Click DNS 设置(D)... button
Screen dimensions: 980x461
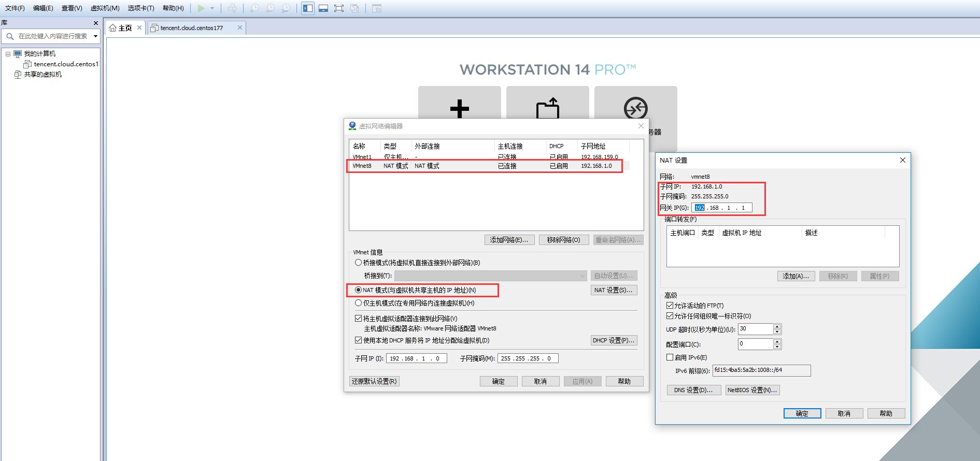tap(694, 390)
